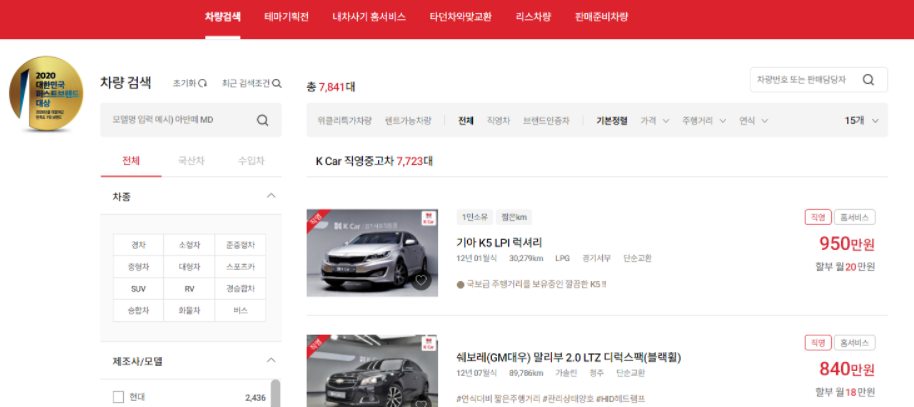Click the 1인소유 tag on K5
This screenshot has width=914, height=407.
coord(475,217)
